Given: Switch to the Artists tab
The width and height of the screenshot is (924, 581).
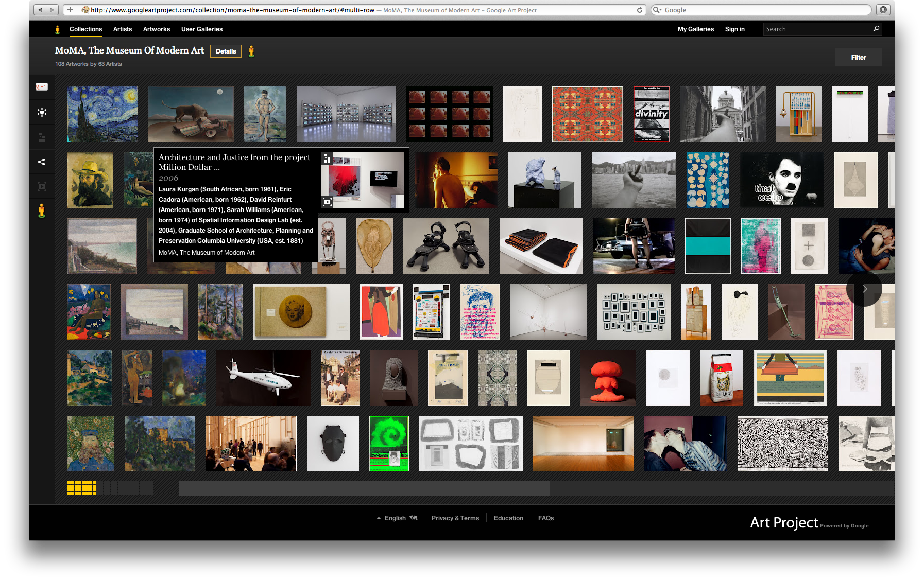Looking at the screenshot, I should [122, 29].
